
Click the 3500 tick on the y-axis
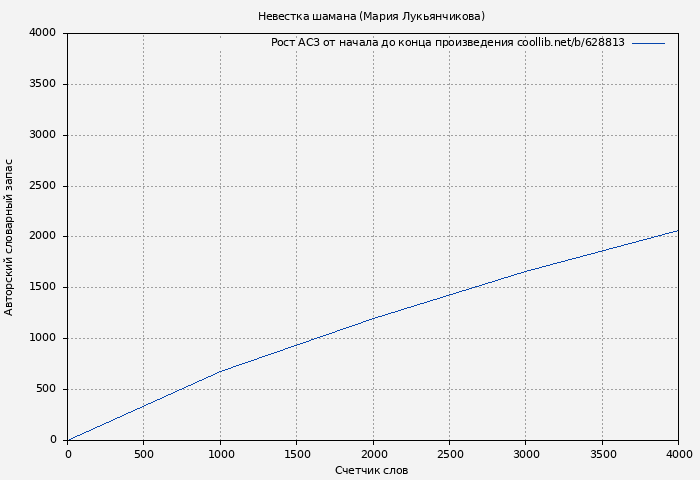pyautogui.click(x=42, y=84)
